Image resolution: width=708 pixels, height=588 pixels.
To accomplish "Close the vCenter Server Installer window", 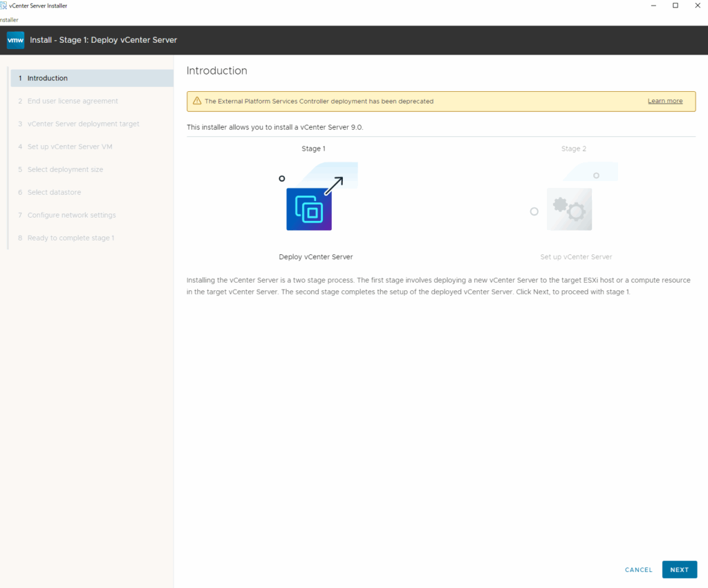I will (x=698, y=6).
